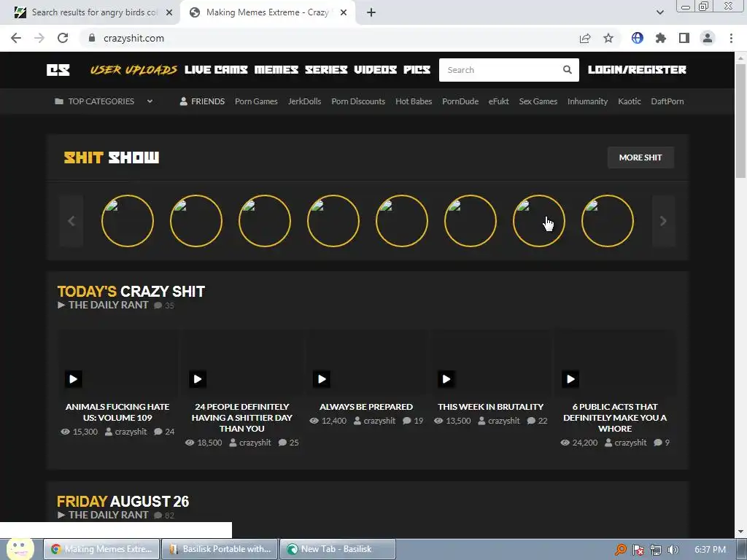The height and width of the screenshot is (560, 747).
Task: Select the Making Memes Extreme tab
Action: pyautogui.click(x=267, y=12)
